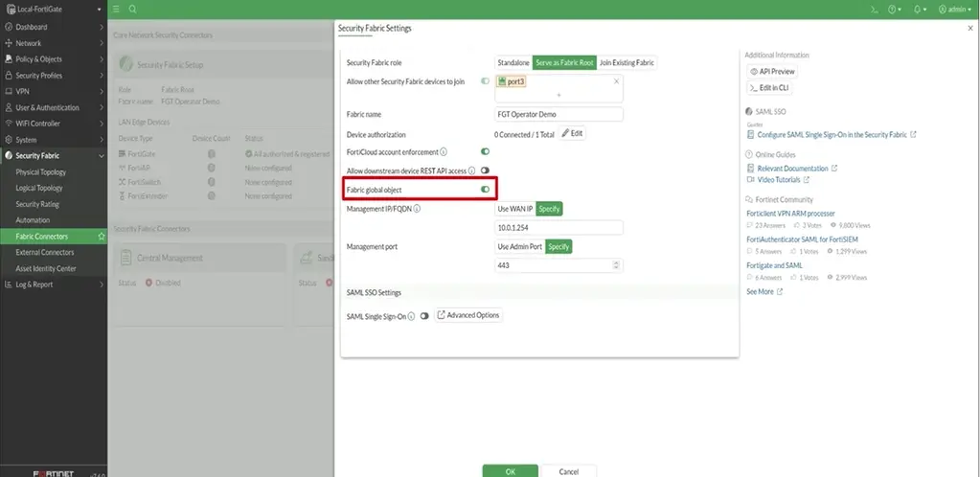Viewport: 980px width, 477px height.
Task: Click the Edit in CLI button
Action: [769, 88]
